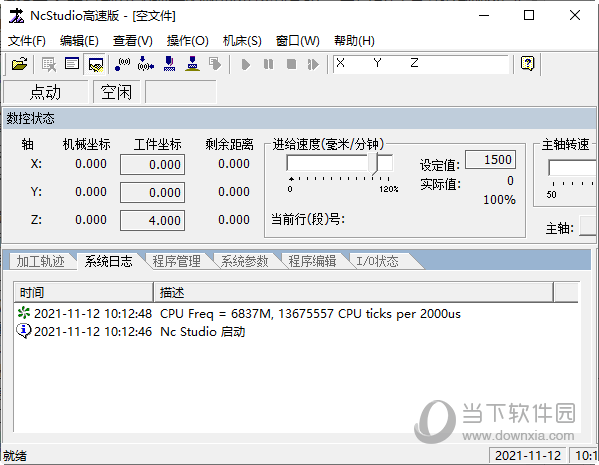The width and height of the screenshot is (599, 465).
Task: Click the 数控状态 panel header
Action: [x=299, y=118]
